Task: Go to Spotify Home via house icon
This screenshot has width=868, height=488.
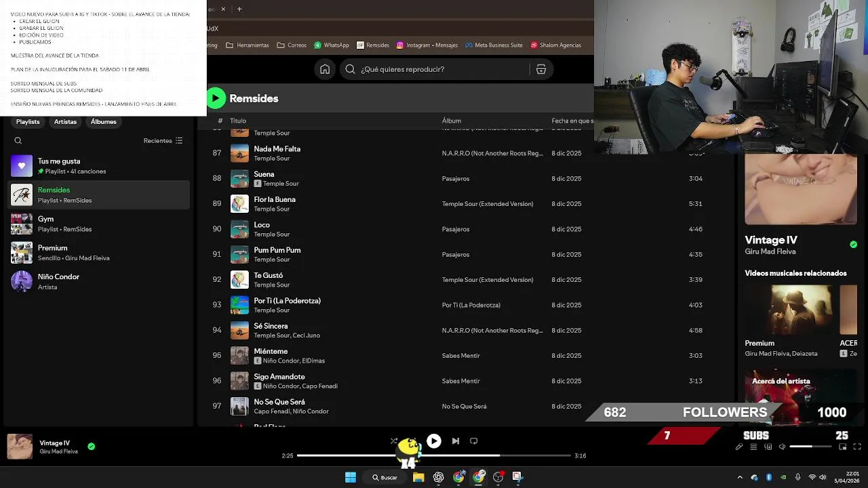Action: (325, 69)
